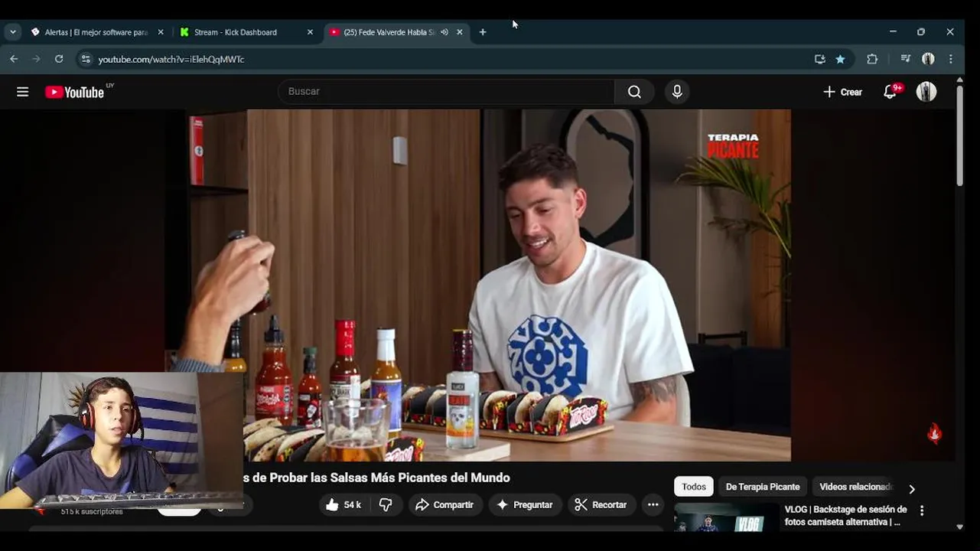This screenshot has height=551, width=980.
Task: Open a new browser tab
Action: point(483,32)
